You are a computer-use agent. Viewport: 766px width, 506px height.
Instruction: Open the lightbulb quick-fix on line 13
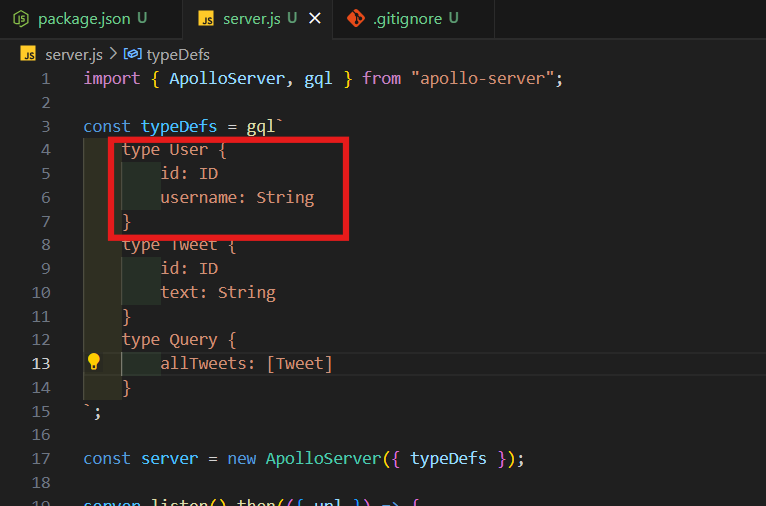(x=93, y=362)
